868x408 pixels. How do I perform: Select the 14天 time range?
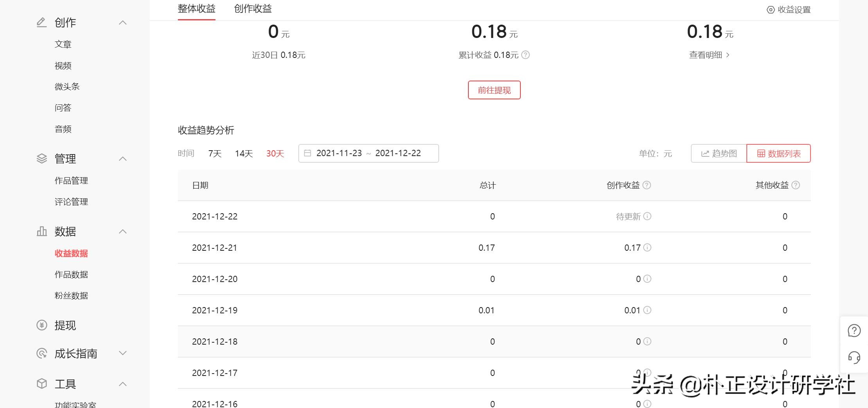pyautogui.click(x=244, y=153)
